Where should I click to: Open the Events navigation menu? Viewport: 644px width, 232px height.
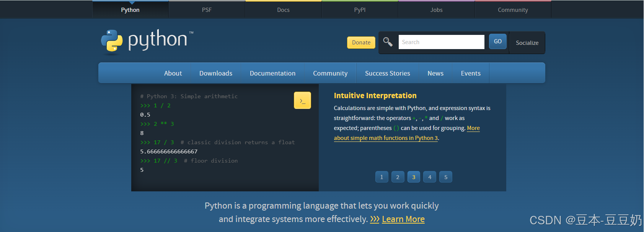click(x=471, y=73)
